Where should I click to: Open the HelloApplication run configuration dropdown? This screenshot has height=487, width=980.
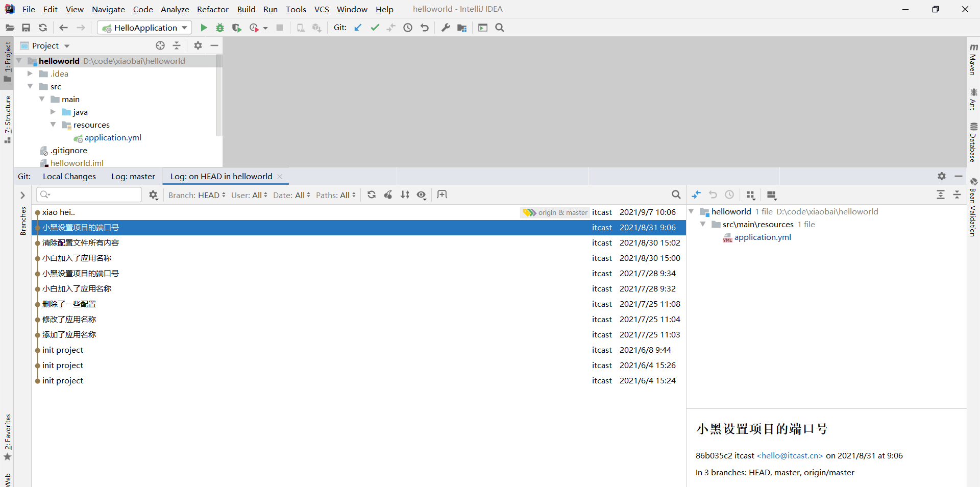(144, 28)
